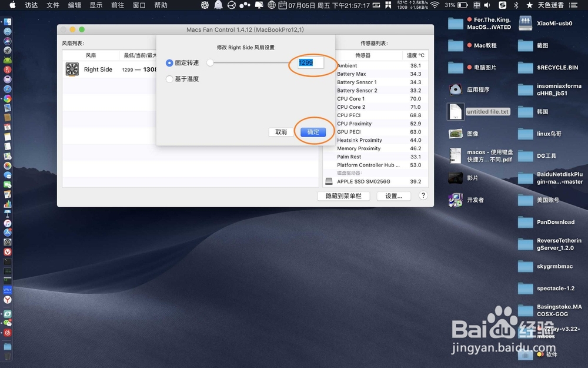
Task: Open Safari compass icon in dock
Action: pos(8,89)
